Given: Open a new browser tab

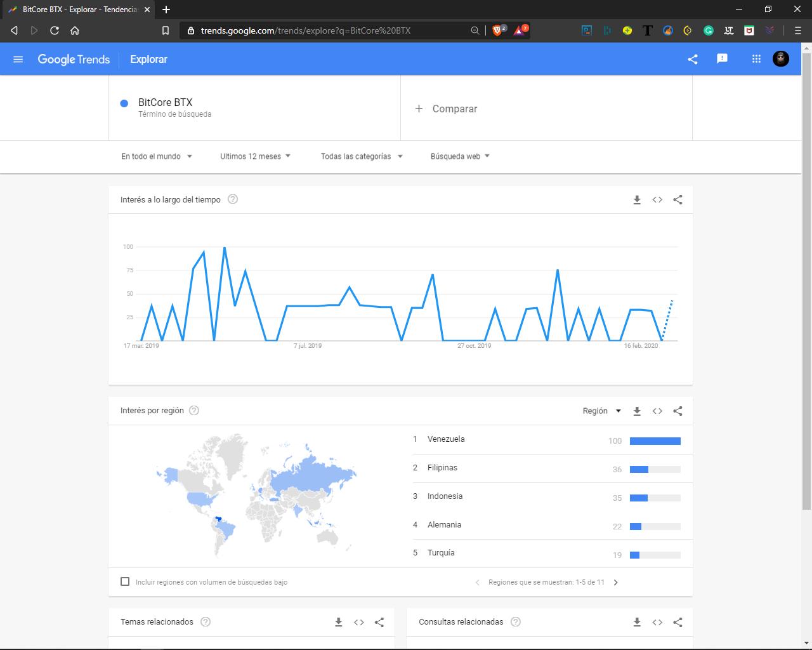Looking at the screenshot, I should pyautogui.click(x=166, y=10).
